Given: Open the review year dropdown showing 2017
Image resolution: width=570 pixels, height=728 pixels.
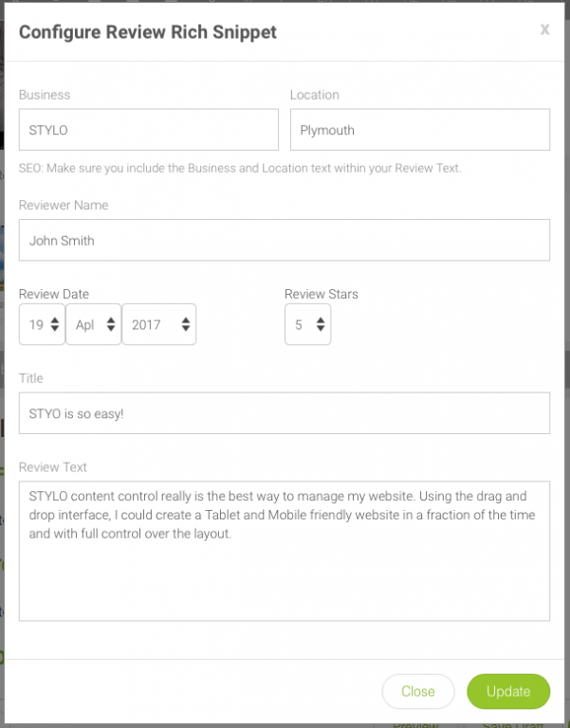Looking at the screenshot, I should (159, 324).
